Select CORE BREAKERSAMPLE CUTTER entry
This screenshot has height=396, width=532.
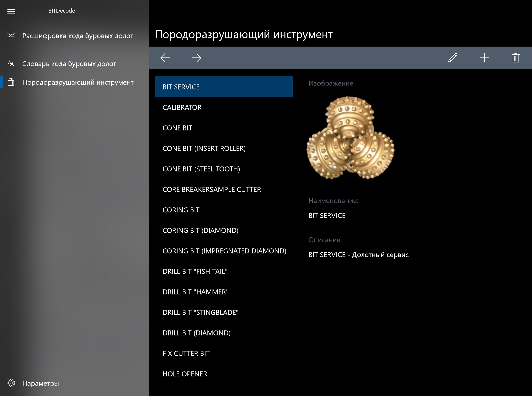pos(212,189)
